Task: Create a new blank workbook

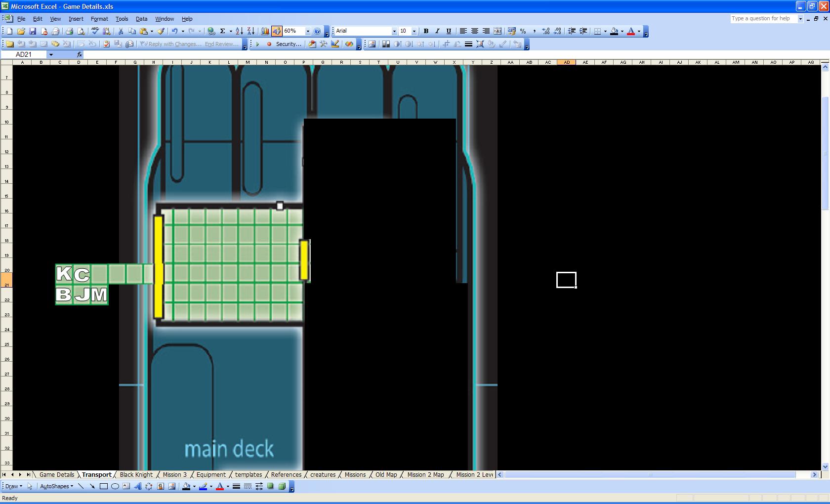Action: coord(9,31)
